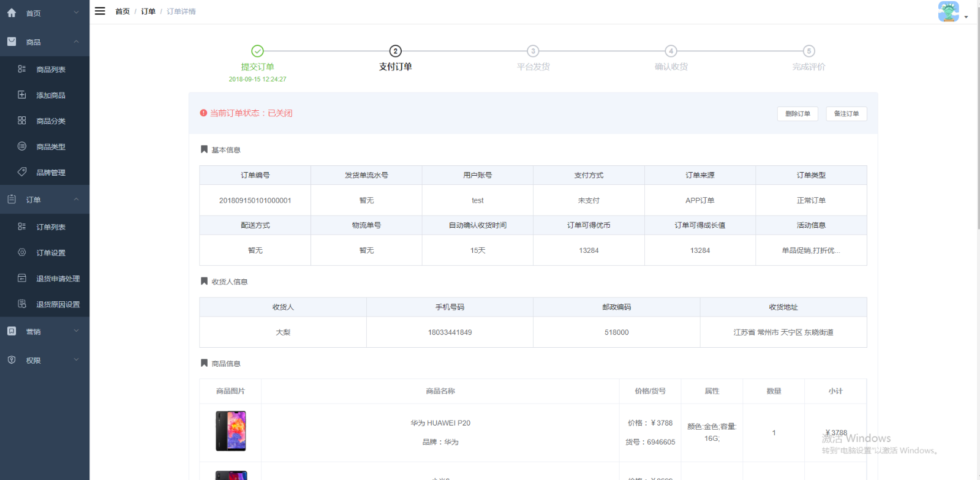This screenshot has width=980, height=480.
Task: Click the 删除订单 button
Action: [797, 114]
